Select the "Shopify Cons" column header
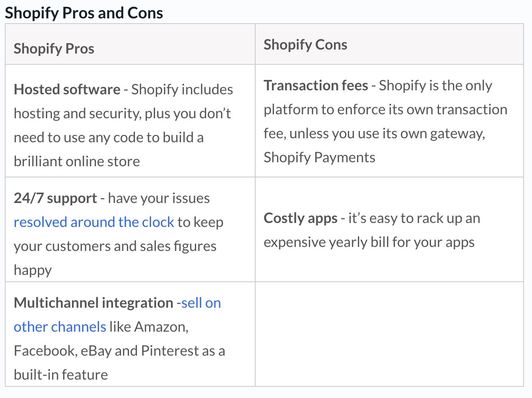Viewport: 532px width, 398px height. [x=306, y=45]
